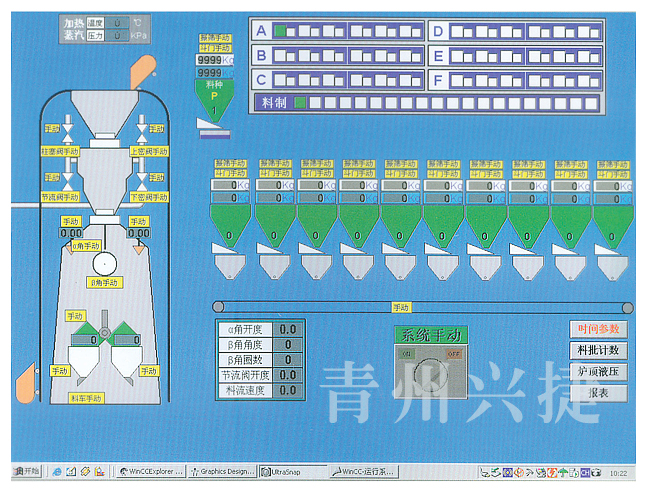Click the 手动 label on conveyor belt
The width and height of the screenshot is (650, 488).
tap(401, 307)
